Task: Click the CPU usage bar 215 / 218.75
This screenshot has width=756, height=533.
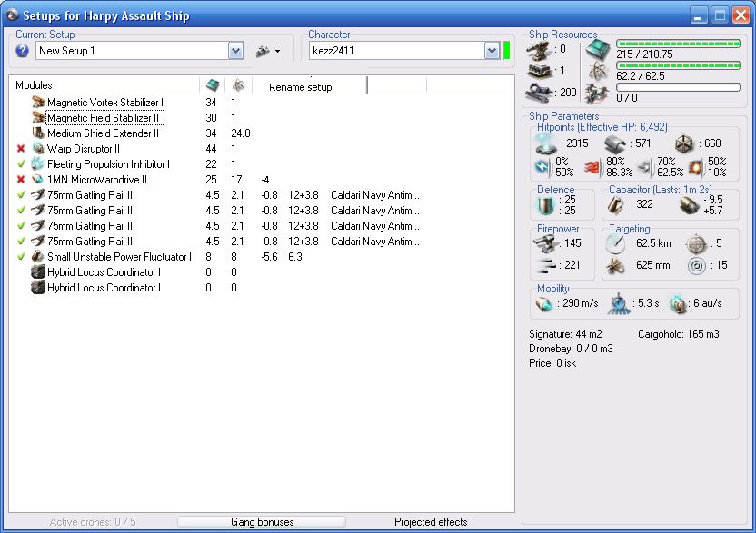Action: click(678, 44)
